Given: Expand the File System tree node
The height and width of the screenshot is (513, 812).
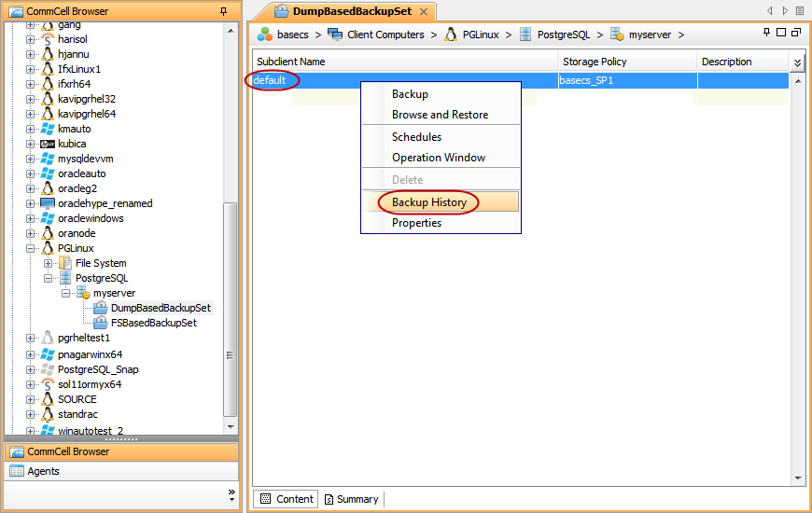Looking at the screenshot, I should [49, 263].
